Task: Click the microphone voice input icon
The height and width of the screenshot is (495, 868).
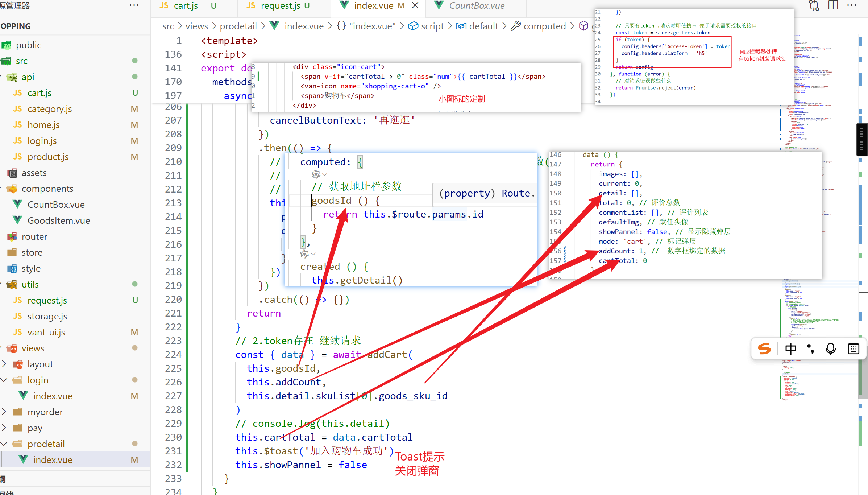Action: coord(830,349)
